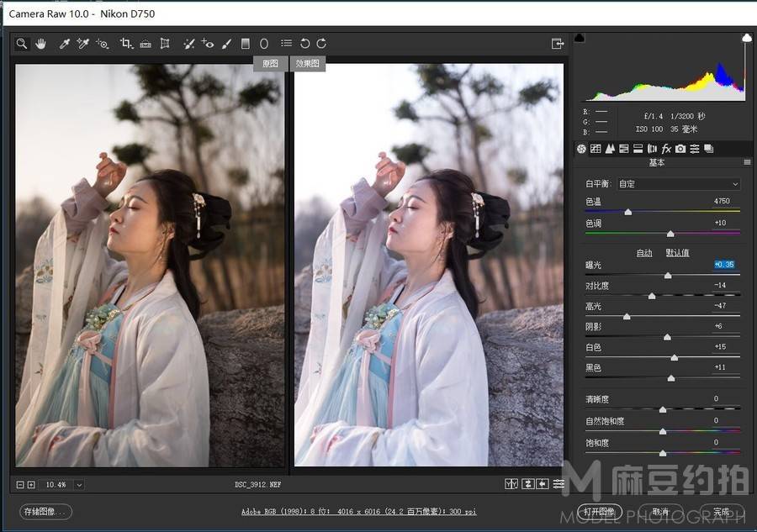Select the Transform tool
The image size is (757, 532).
pos(165,44)
